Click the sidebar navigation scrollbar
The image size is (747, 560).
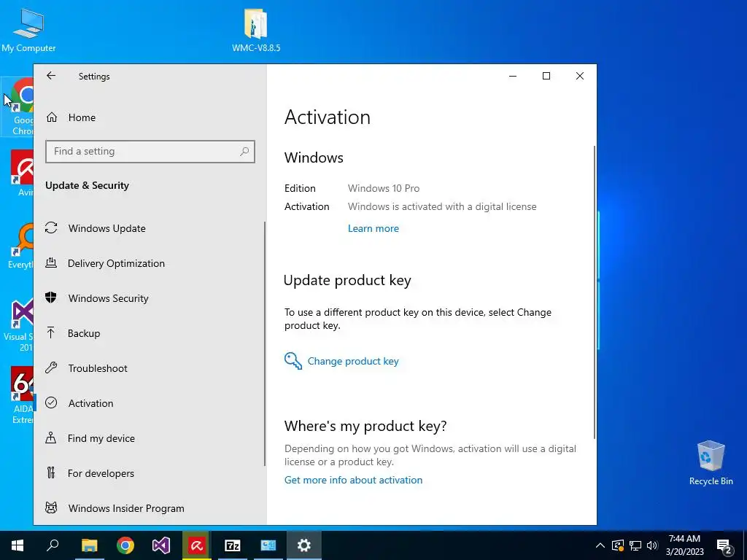click(264, 343)
